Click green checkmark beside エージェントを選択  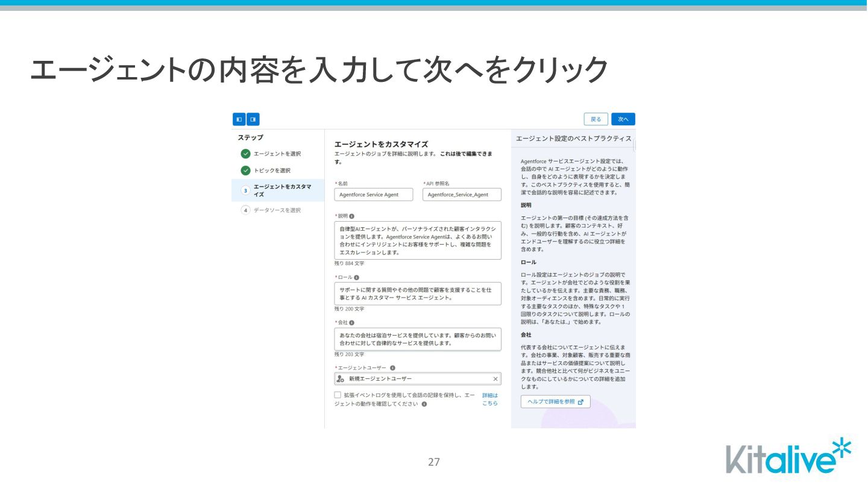pyautogui.click(x=245, y=154)
